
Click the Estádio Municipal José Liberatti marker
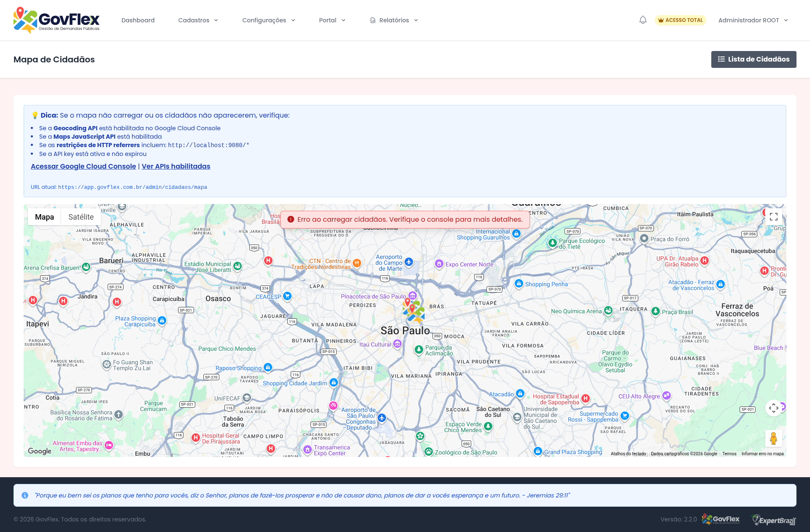238,266
